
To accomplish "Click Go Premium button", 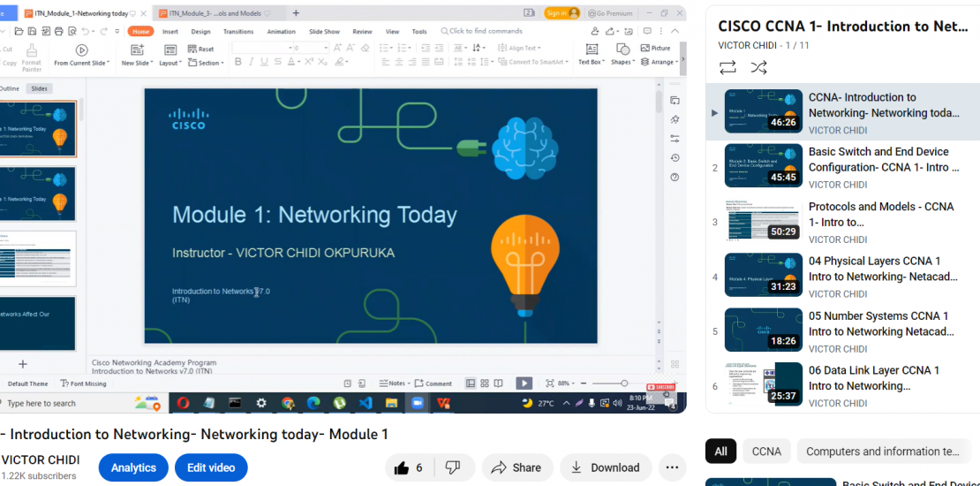I will [610, 13].
